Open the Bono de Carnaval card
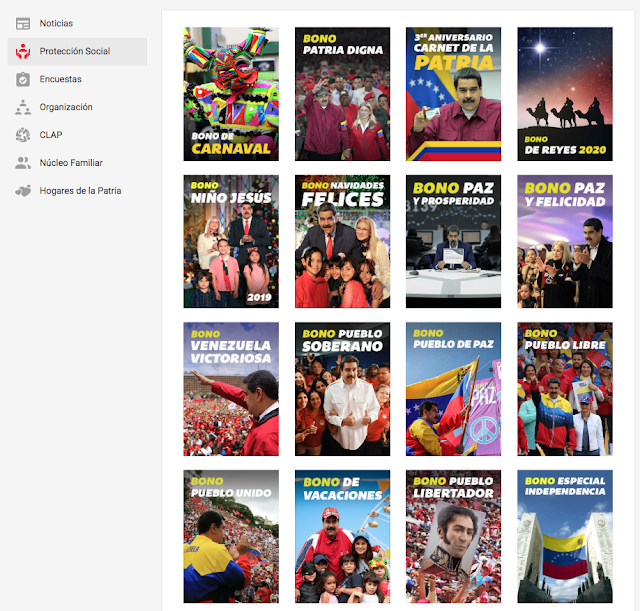This screenshot has width=640, height=611. point(231,94)
